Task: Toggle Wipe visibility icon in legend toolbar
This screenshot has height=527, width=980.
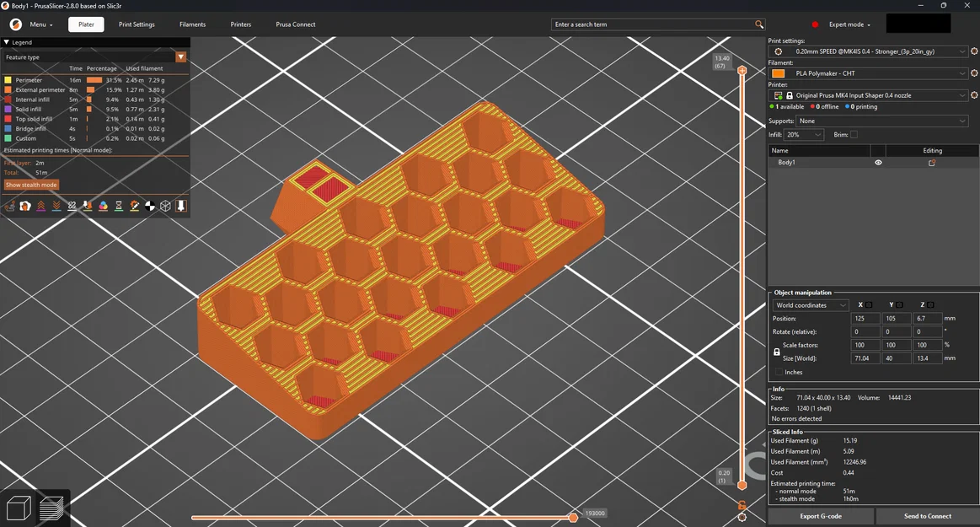Action: click(x=25, y=206)
